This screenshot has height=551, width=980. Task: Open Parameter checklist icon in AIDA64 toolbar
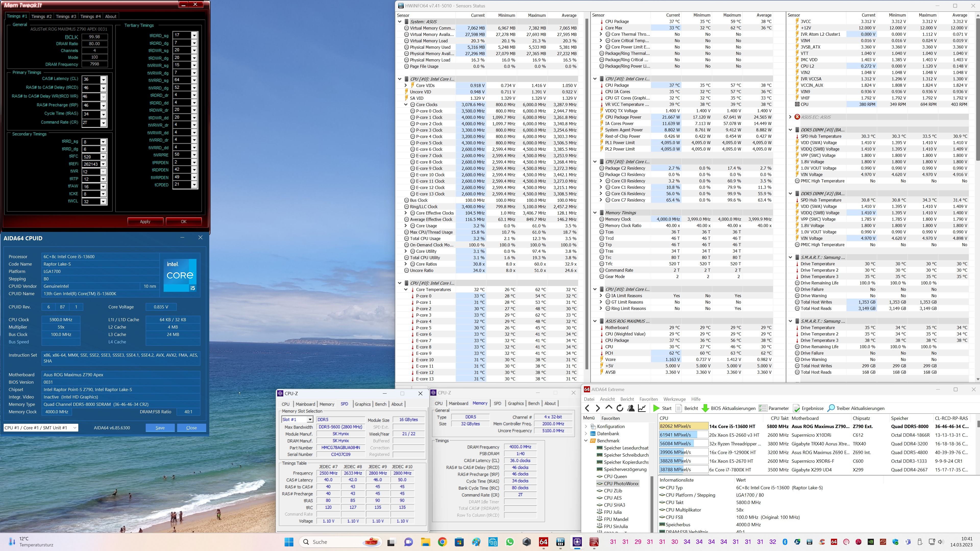(x=762, y=408)
